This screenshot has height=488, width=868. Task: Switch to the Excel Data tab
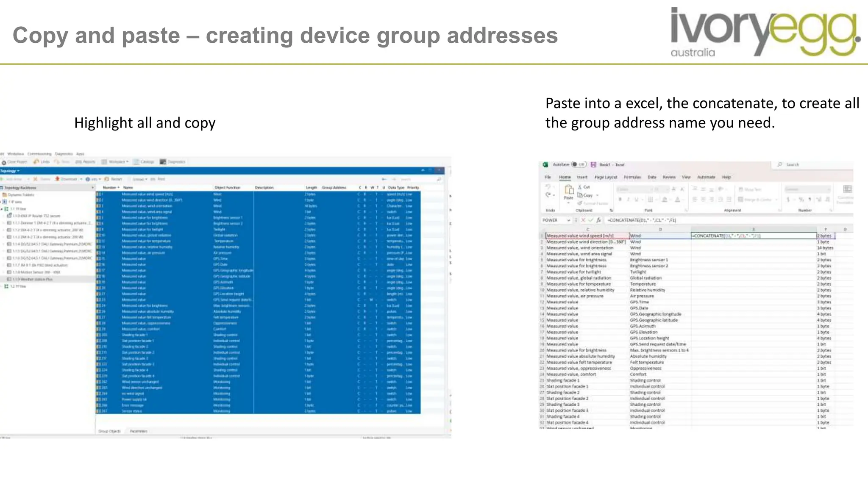tap(652, 177)
